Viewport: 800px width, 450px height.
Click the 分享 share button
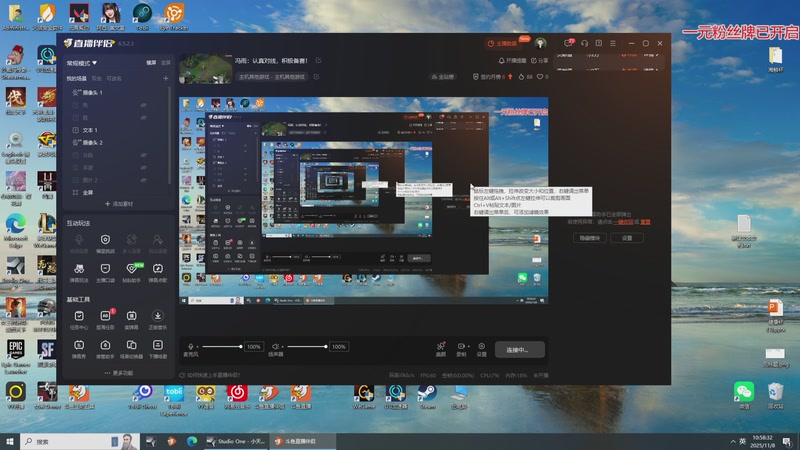(x=539, y=60)
